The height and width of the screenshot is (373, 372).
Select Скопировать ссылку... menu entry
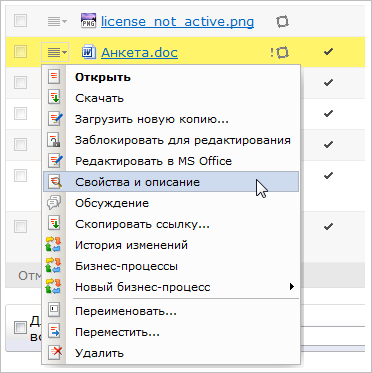(x=142, y=224)
